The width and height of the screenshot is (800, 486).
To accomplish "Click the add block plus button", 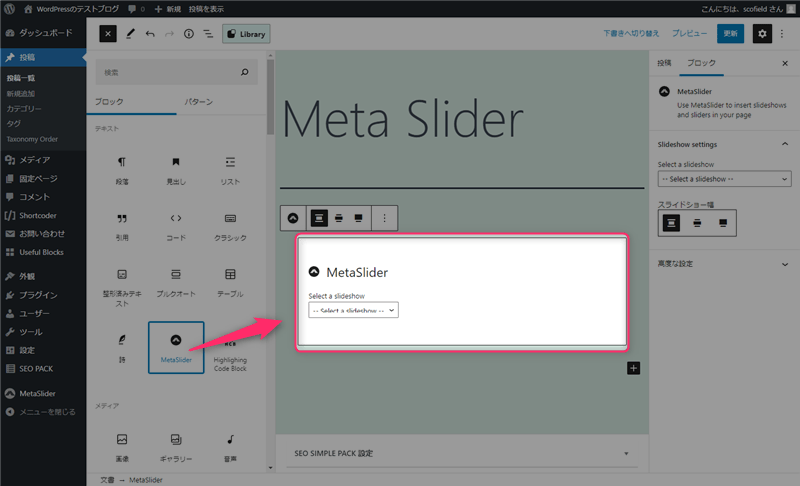I will pyautogui.click(x=633, y=368).
